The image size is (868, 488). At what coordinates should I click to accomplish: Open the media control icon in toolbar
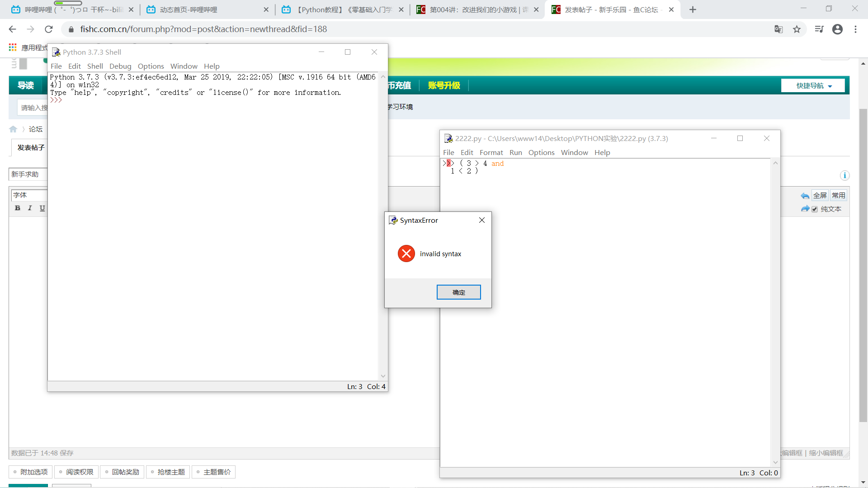coord(819,29)
